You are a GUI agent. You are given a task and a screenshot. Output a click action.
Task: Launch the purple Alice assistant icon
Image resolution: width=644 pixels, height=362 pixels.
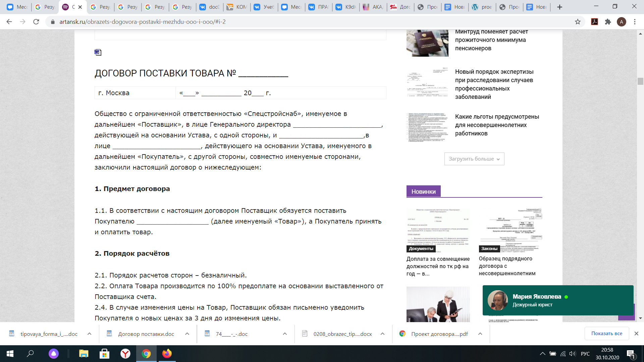(x=54, y=354)
